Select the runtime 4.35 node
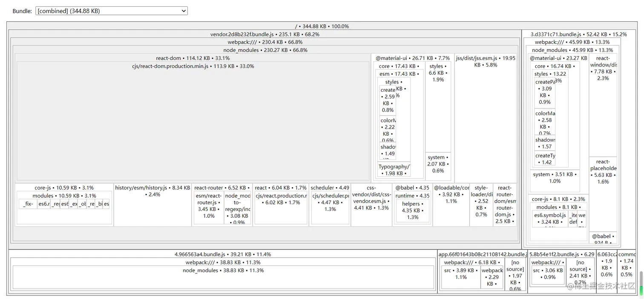The width and height of the screenshot is (644, 299). click(412, 196)
